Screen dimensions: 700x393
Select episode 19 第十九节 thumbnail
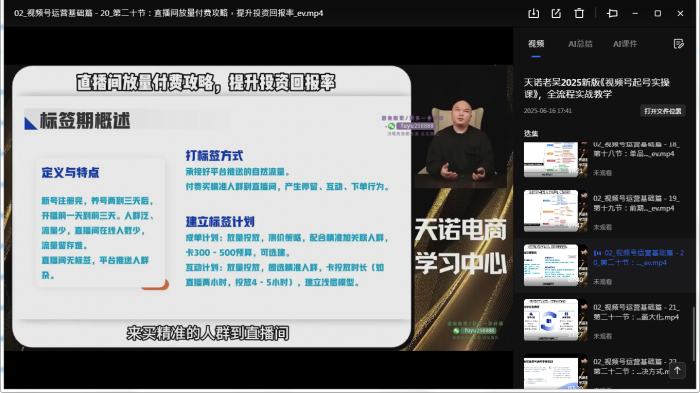555,211
